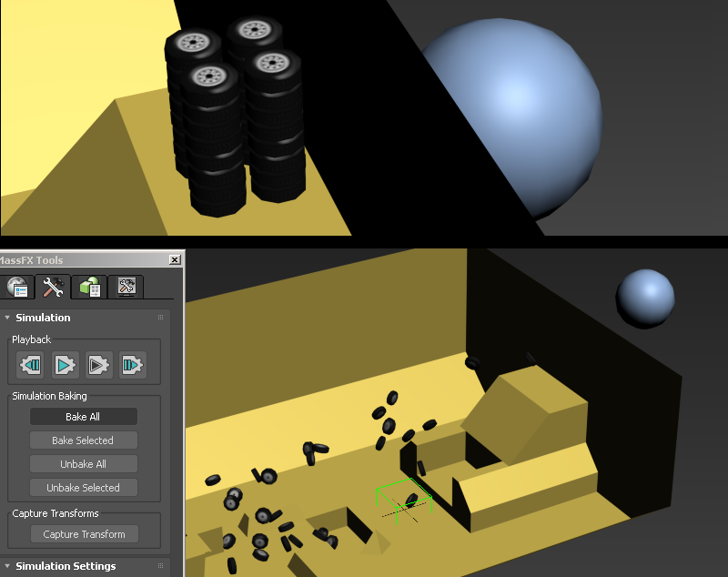The height and width of the screenshot is (577, 728).
Task: Click the Simulation rollout drag handle
Action: (x=161, y=318)
